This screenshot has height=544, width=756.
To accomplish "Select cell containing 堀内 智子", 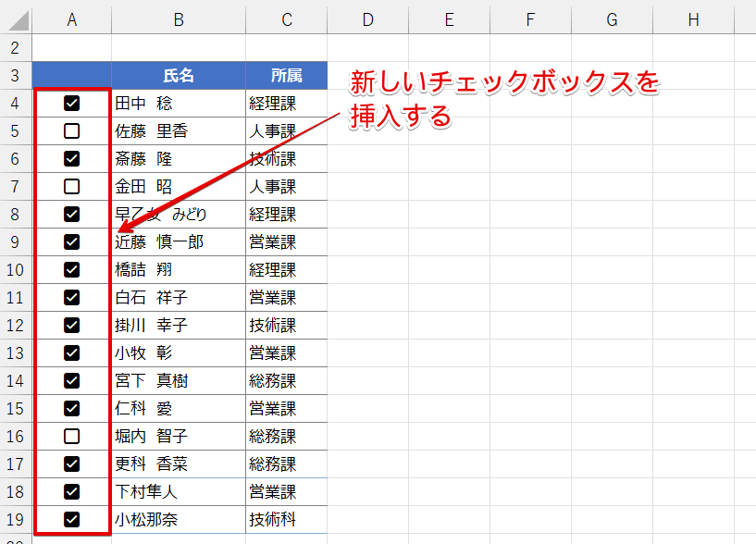I will coord(179,437).
